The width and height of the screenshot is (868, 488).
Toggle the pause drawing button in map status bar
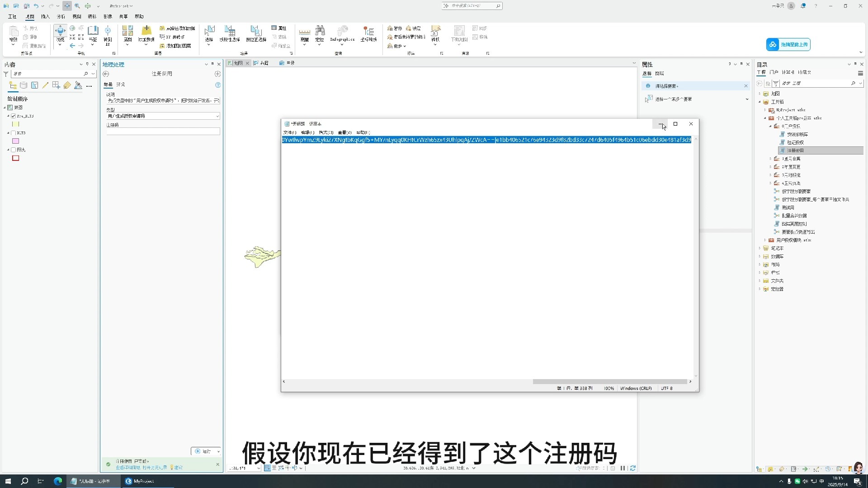[x=623, y=468]
